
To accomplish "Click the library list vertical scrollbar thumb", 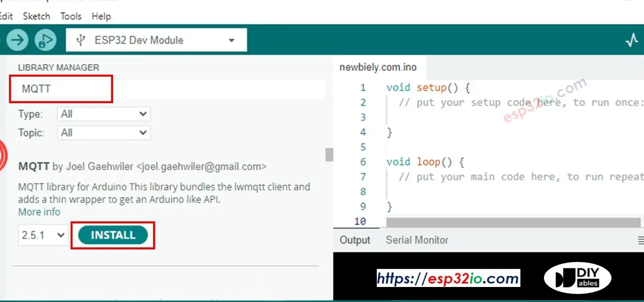I will [x=329, y=154].
